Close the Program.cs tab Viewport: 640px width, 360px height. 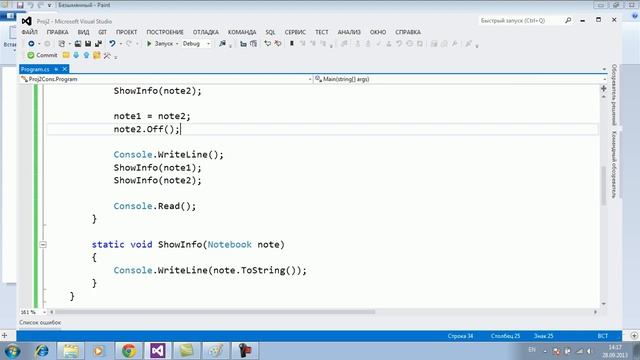point(64,69)
